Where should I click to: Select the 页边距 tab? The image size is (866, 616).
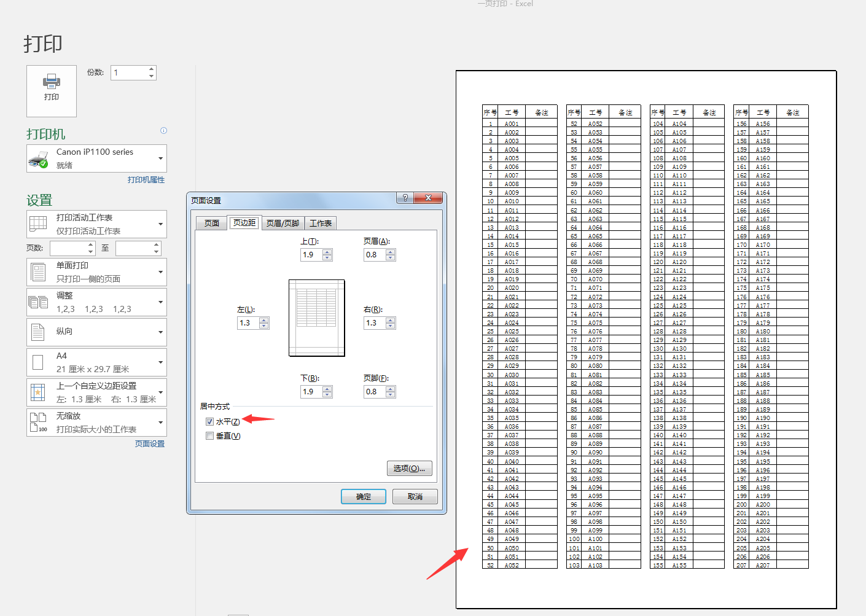click(x=244, y=222)
